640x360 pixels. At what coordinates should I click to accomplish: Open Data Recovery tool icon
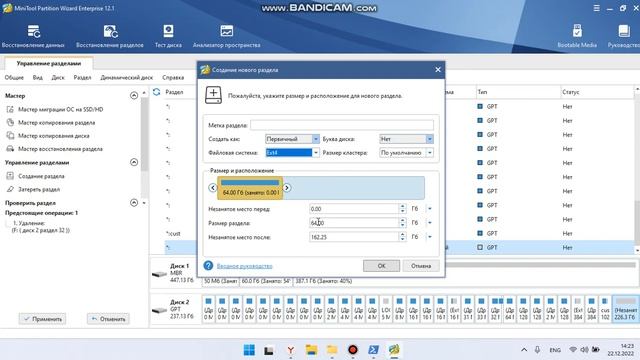tap(33, 31)
